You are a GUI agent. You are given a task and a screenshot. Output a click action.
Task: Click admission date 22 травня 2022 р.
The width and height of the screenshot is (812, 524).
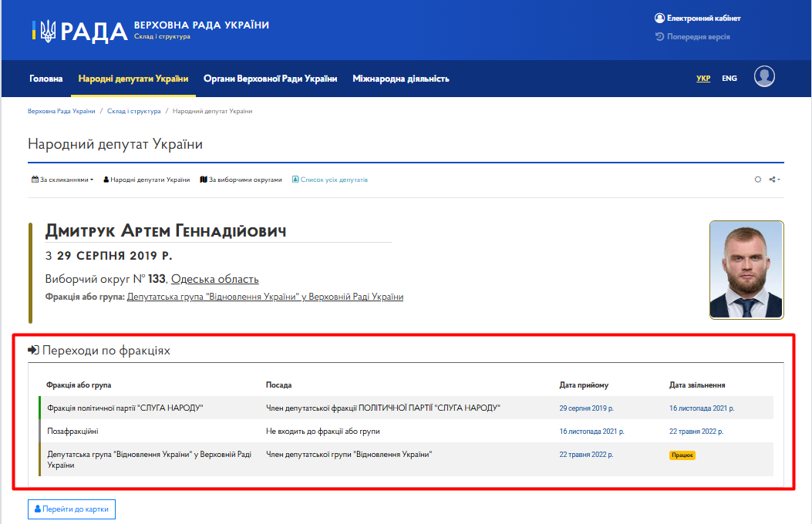tap(586, 455)
